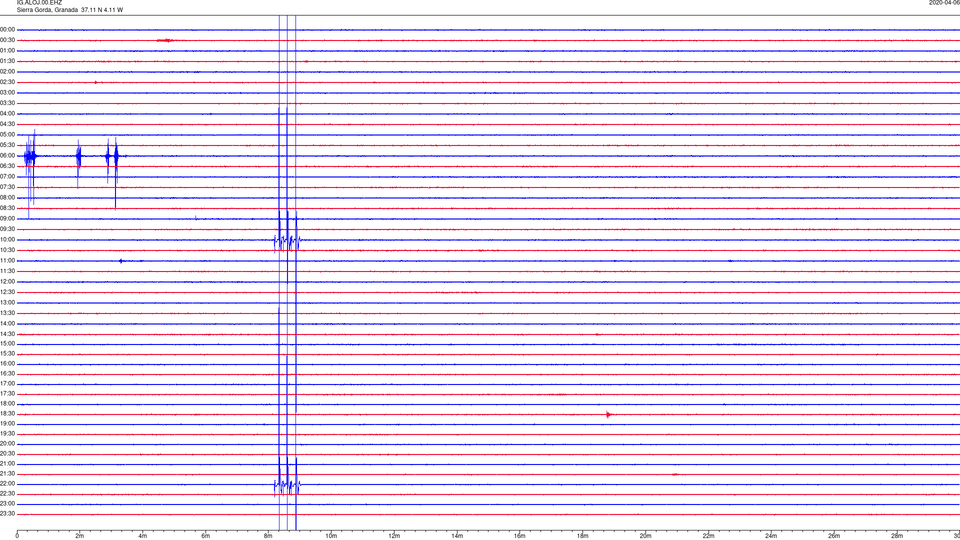Click the 05:00 row label
This screenshot has width=960, height=540.
coord(7,135)
